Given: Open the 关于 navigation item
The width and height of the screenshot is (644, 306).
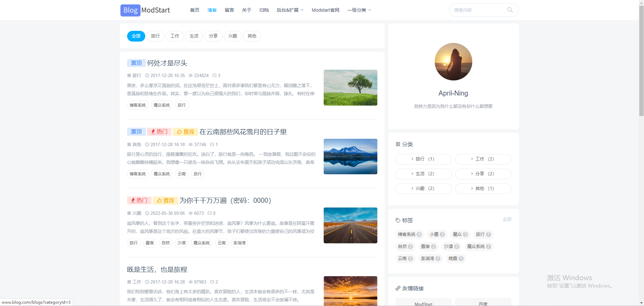Looking at the screenshot, I should click(x=247, y=10).
